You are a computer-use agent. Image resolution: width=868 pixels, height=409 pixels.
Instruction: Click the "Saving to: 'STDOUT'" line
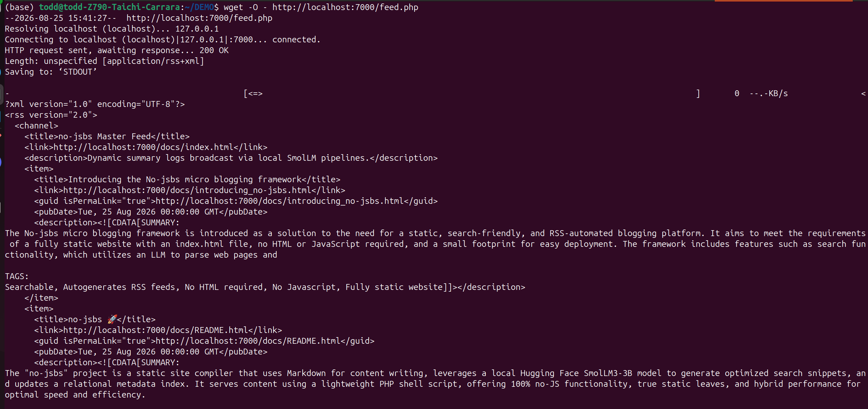coord(51,72)
